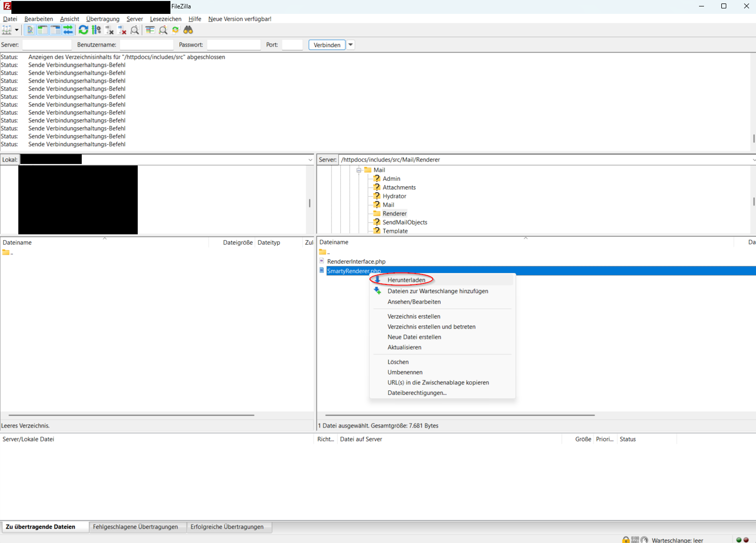Focus the Server quickconnect field
The image size is (756, 543).
tap(47, 45)
